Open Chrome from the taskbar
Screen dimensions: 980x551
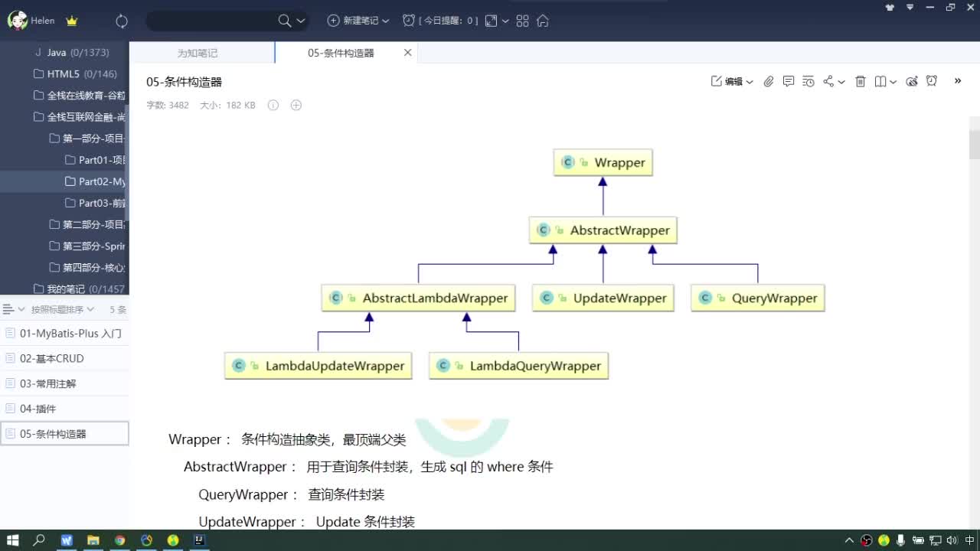coord(120,540)
